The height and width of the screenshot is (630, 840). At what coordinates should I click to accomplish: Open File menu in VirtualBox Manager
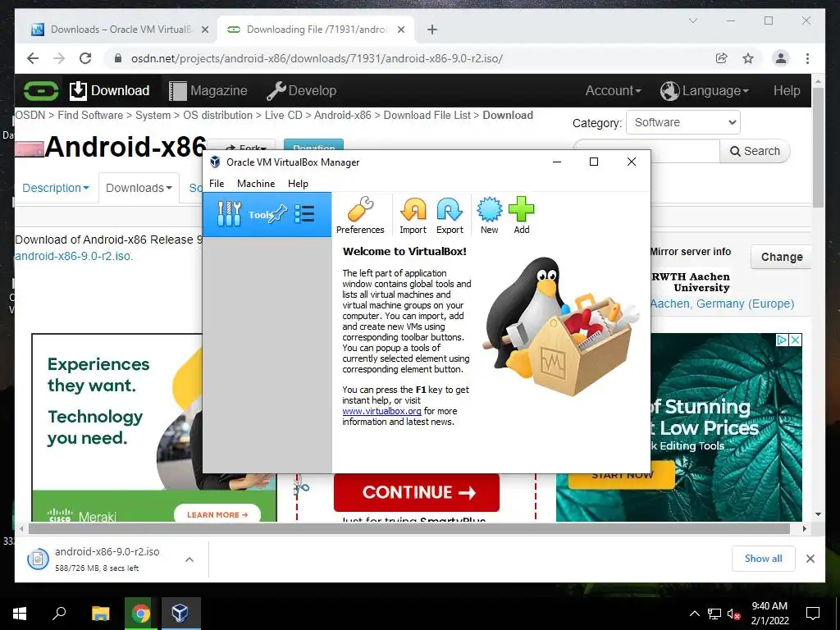tap(217, 183)
